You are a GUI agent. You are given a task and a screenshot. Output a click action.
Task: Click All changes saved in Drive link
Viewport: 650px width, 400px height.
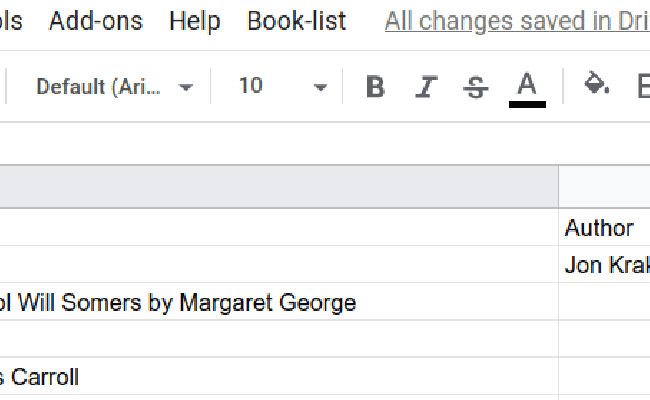click(517, 22)
